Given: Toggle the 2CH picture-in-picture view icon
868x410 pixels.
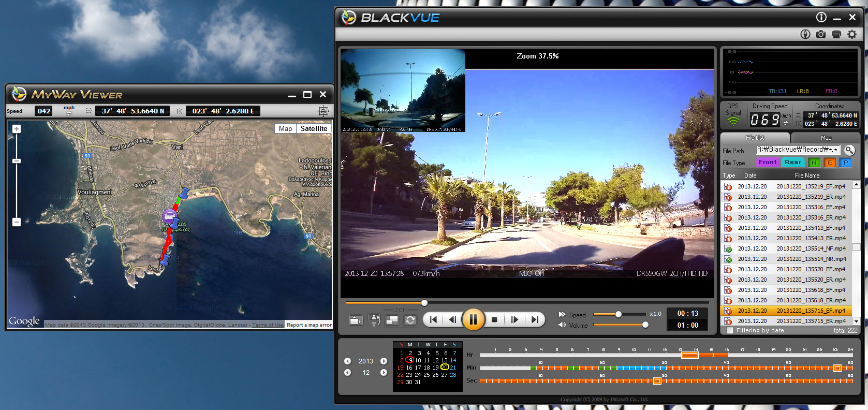Looking at the screenshot, I should (392, 320).
